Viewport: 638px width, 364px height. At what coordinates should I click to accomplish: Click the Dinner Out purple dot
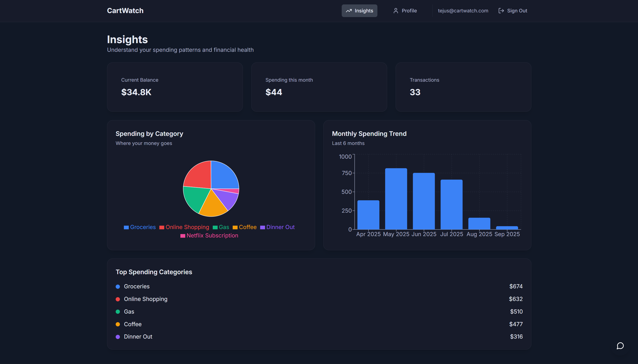coord(118,337)
